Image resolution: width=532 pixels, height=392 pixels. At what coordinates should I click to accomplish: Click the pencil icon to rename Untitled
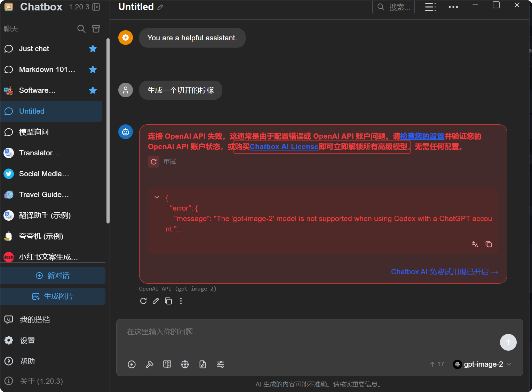click(160, 7)
